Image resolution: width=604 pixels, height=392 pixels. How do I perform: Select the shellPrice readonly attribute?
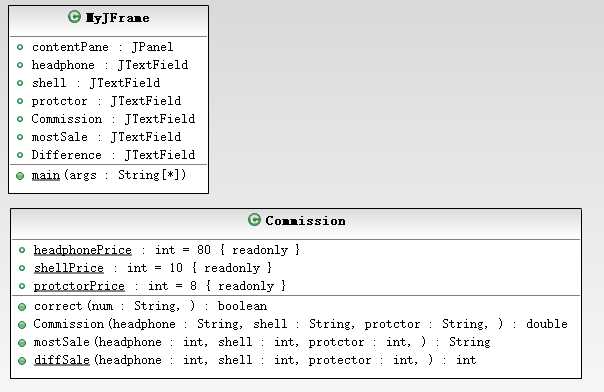click(x=153, y=268)
